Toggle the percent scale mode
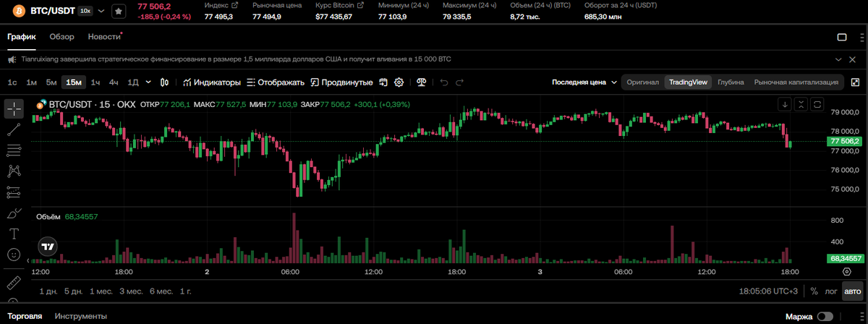The width and height of the screenshot is (868, 324). [814, 291]
